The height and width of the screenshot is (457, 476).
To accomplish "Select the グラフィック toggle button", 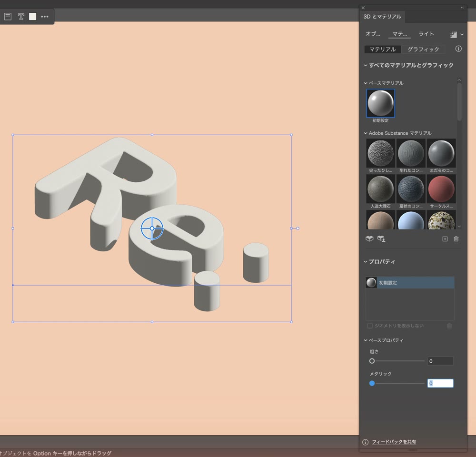I will click(423, 49).
